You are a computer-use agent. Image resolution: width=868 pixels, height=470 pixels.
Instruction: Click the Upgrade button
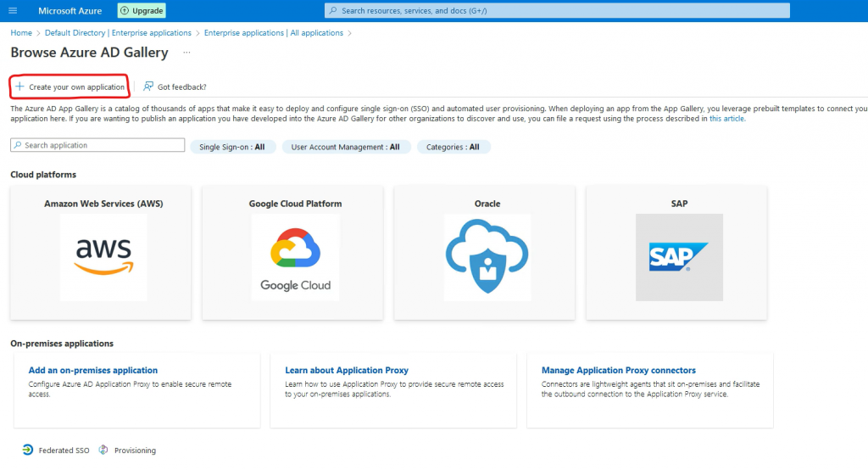point(142,10)
